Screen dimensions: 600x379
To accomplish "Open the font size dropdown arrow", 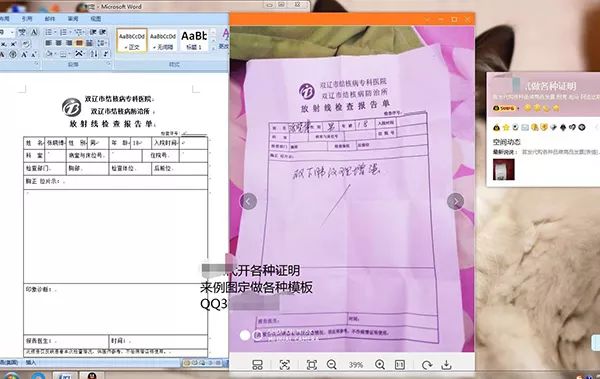I will point(12,32).
